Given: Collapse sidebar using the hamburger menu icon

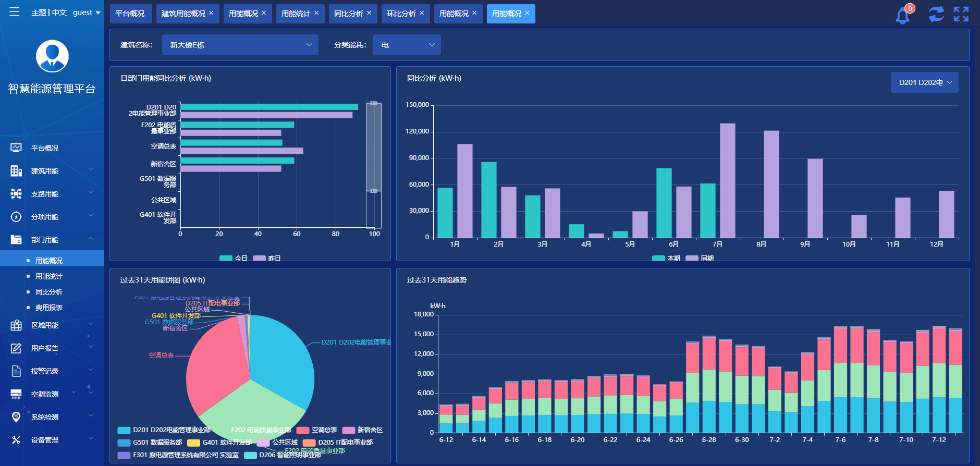Looking at the screenshot, I should click(x=14, y=12).
